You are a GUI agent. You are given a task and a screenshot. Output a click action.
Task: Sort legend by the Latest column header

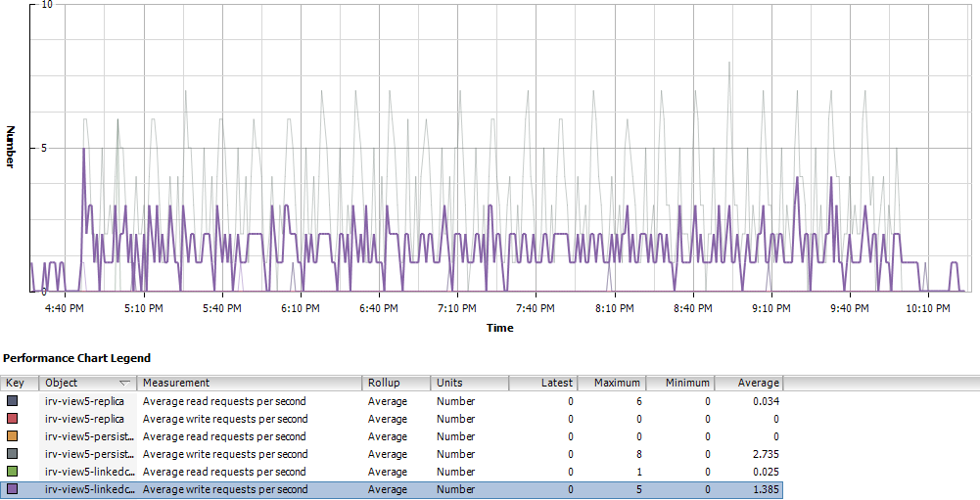point(543,383)
